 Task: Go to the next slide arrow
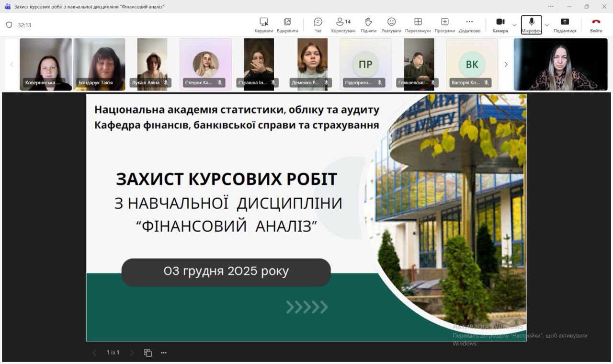click(x=132, y=353)
